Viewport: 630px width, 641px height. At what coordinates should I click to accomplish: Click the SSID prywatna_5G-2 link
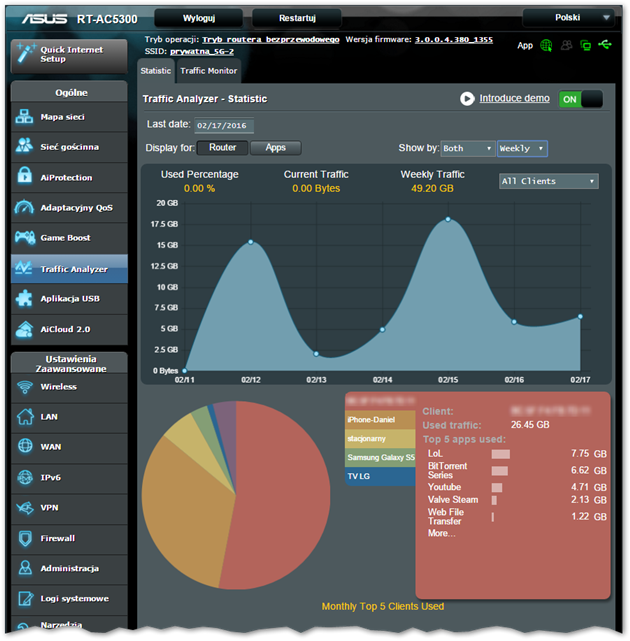202,52
